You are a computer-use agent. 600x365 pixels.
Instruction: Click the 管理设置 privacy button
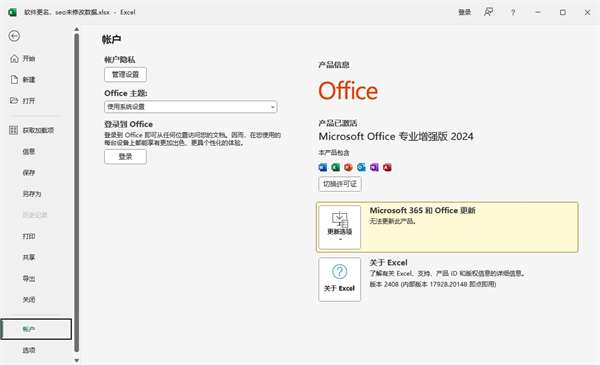126,75
